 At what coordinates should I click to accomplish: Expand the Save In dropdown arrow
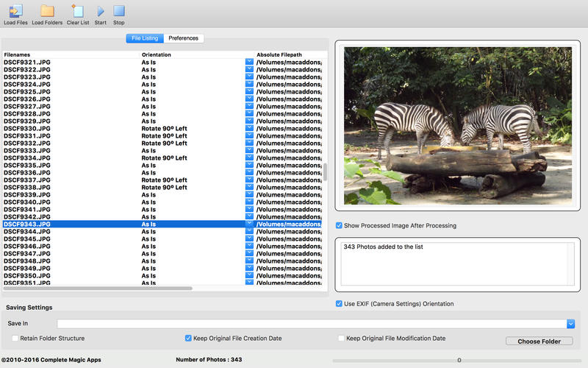tap(570, 323)
